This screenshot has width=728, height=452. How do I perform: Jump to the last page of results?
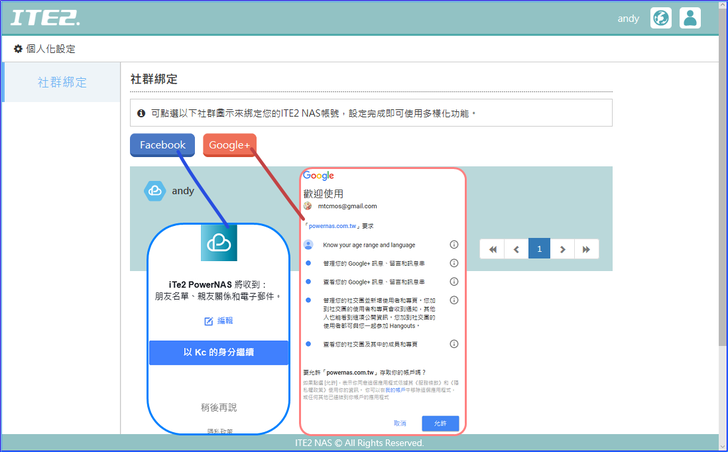point(587,249)
